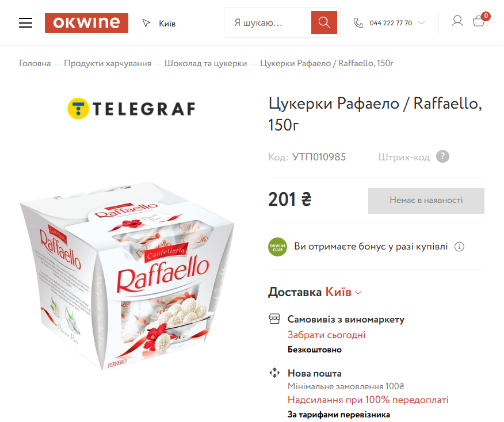Click the OKWINE logo
The width and height of the screenshot is (504, 422).
(86, 23)
